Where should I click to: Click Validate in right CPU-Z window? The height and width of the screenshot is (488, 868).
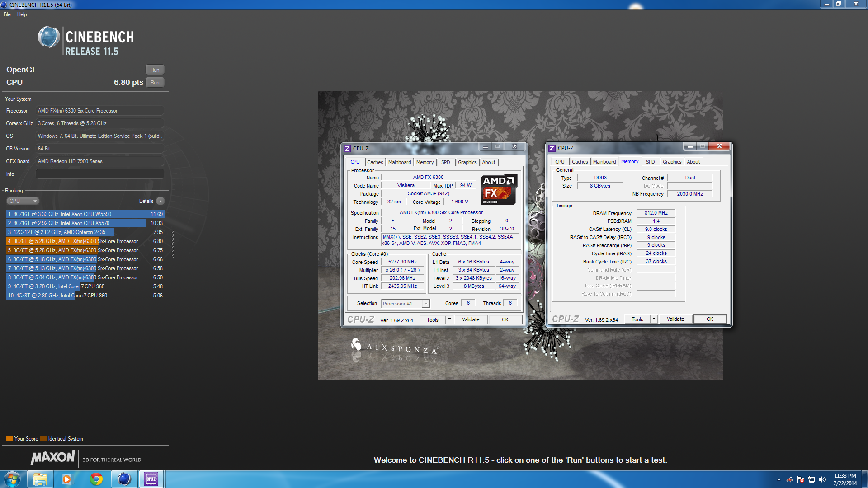[x=675, y=319]
